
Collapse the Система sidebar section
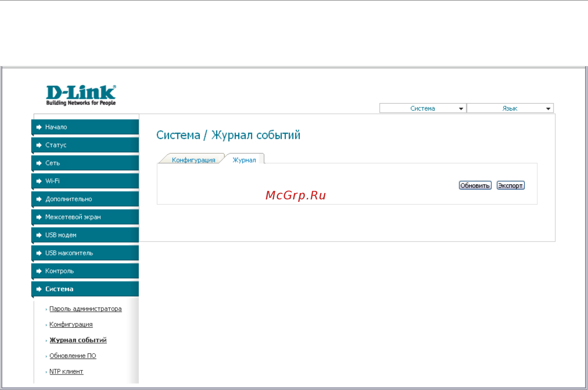85,289
